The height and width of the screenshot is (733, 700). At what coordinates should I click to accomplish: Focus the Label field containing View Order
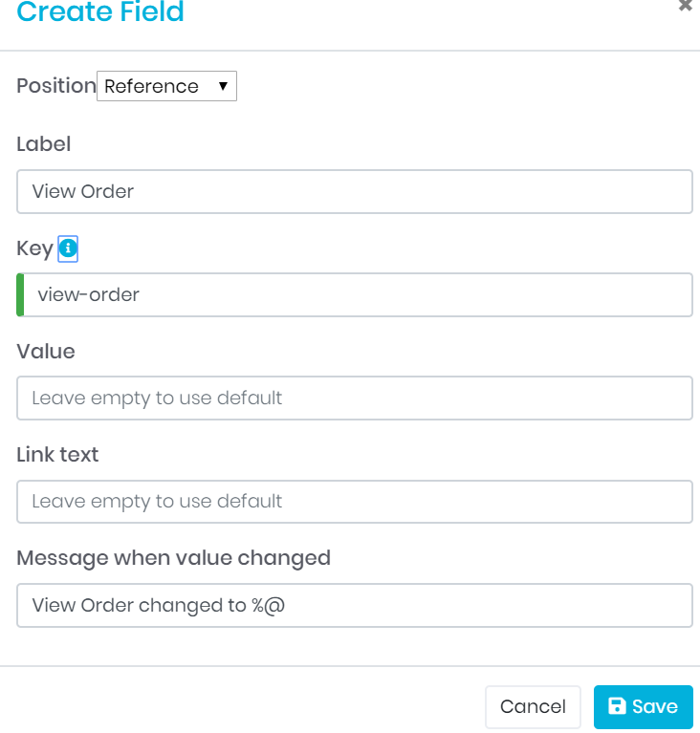[354, 191]
